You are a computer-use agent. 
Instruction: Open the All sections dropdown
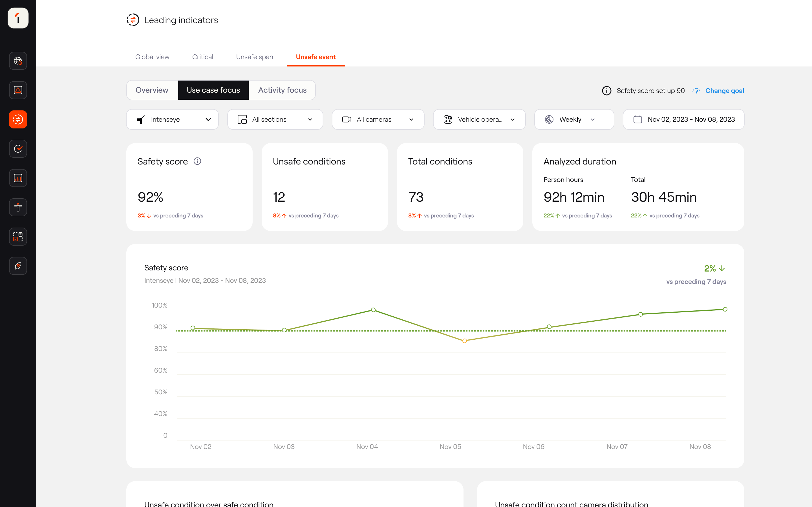(275, 119)
